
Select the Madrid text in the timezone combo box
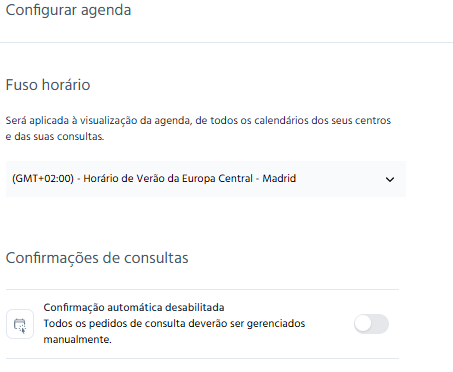tap(279, 178)
